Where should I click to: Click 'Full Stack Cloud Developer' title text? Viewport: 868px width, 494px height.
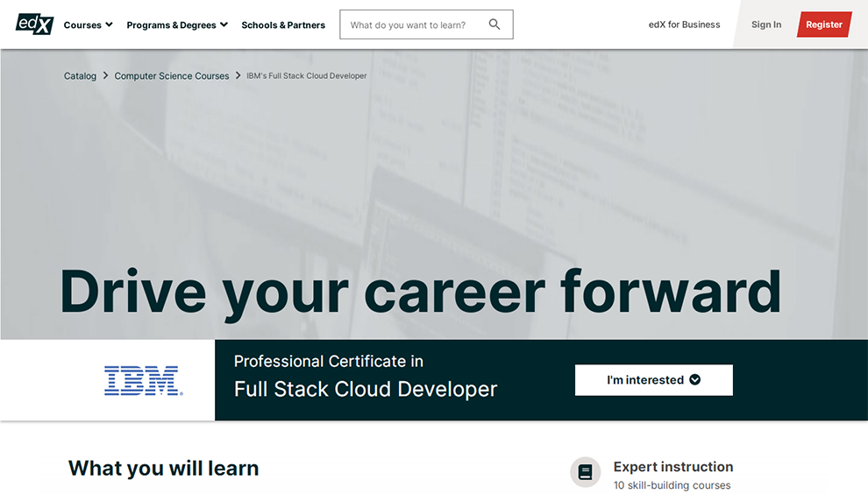coord(366,390)
